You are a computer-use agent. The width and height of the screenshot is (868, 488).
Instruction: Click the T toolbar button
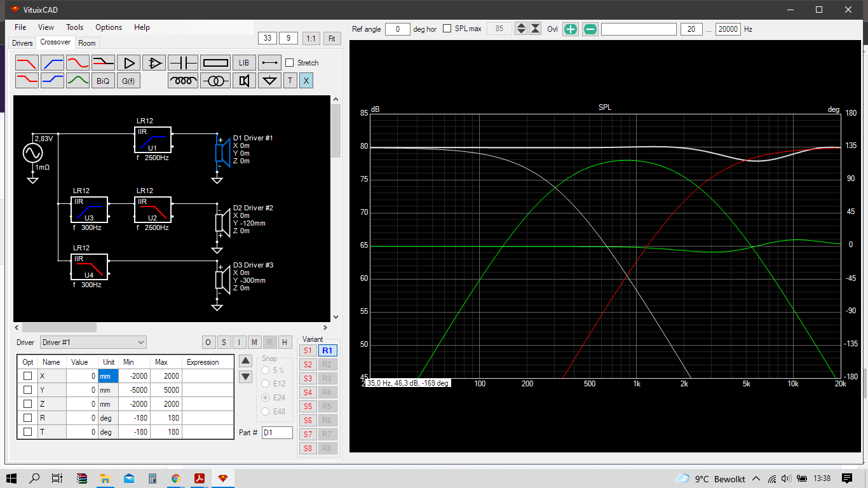point(290,81)
